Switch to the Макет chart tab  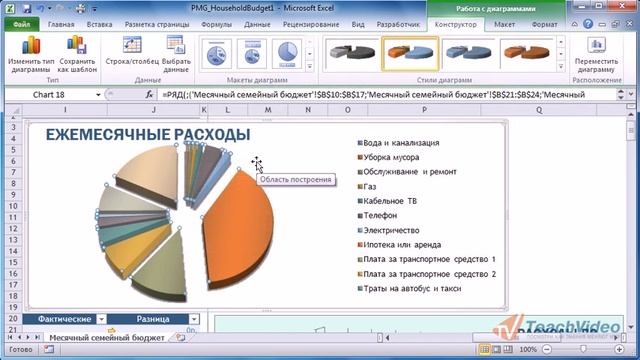(504, 24)
